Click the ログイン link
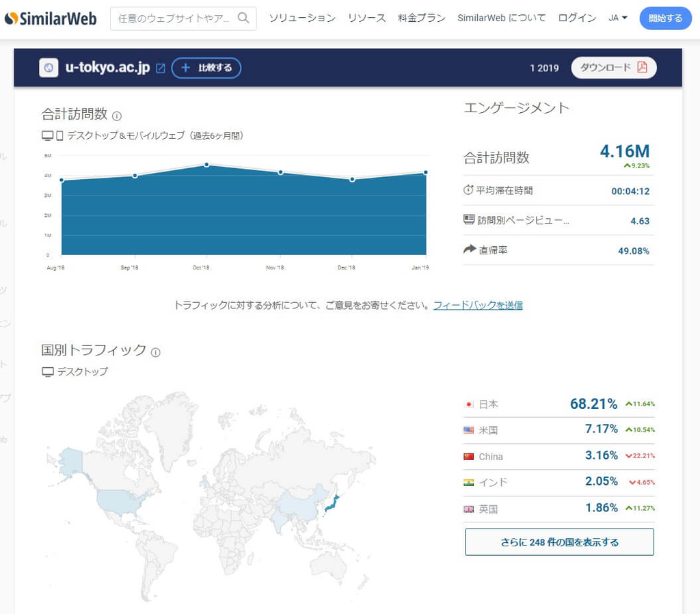 (x=577, y=18)
